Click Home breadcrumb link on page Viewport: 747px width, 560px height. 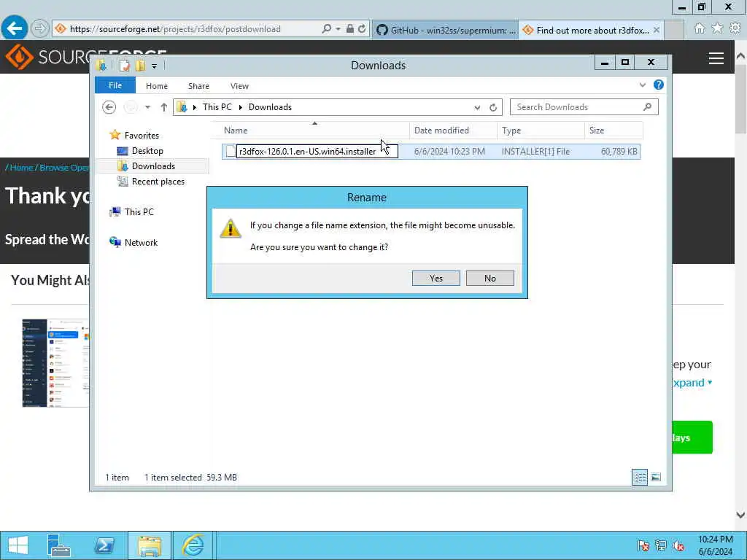(x=21, y=168)
